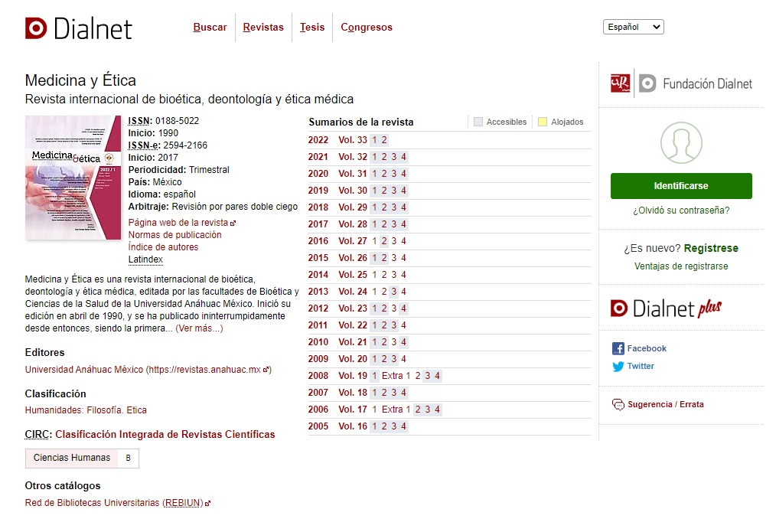Open the Ciencias Humanas B classification badge

(82, 459)
